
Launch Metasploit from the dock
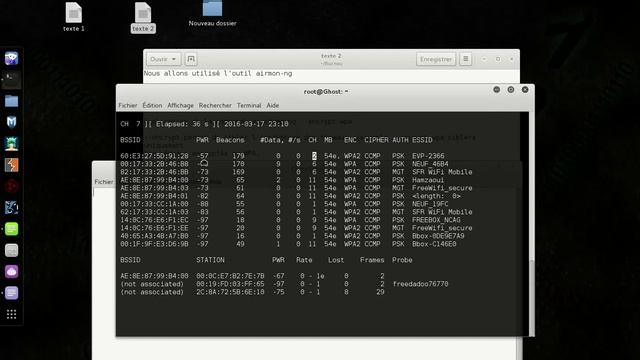tap(11, 122)
